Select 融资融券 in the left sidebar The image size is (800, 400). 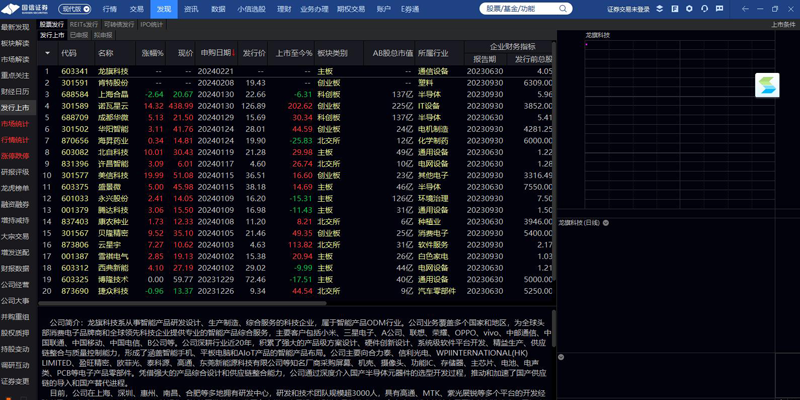15,204
